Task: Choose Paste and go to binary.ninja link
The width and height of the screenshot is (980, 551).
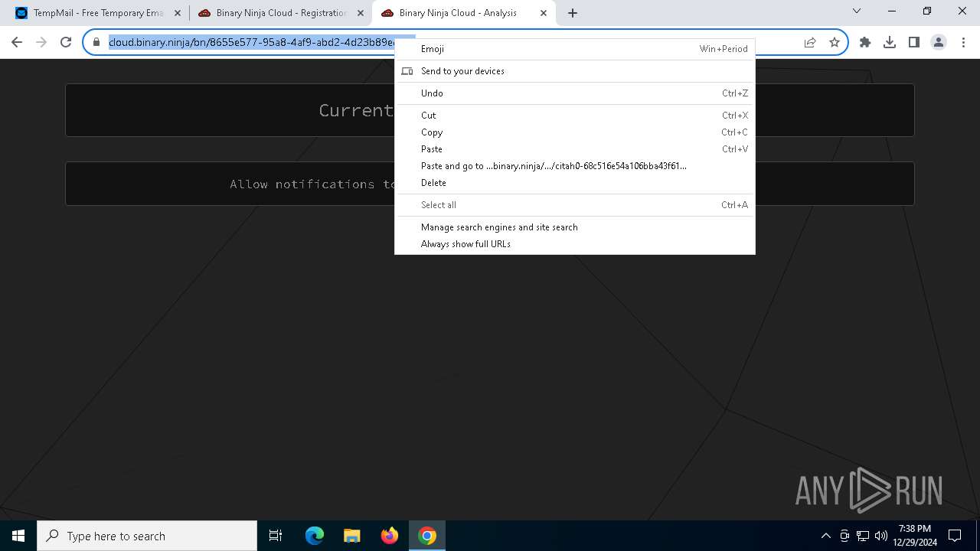Action: (x=574, y=166)
